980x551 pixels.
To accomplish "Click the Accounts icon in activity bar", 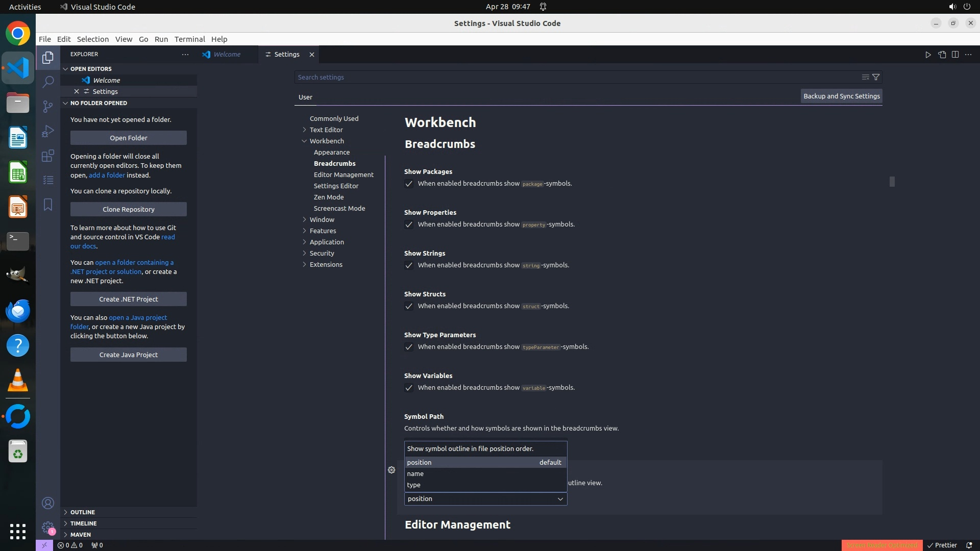I will tap(48, 503).
